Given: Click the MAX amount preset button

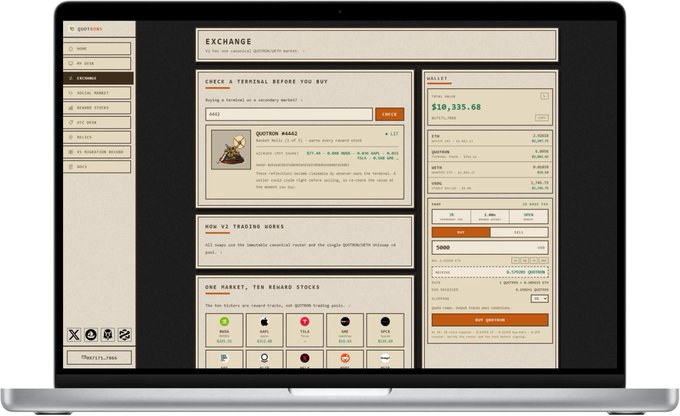Looking at the screenshot, I should click(x=544, y=260).
